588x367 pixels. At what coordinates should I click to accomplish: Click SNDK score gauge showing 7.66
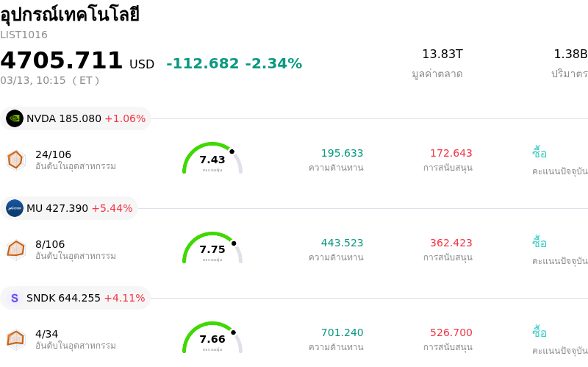coord(212,339)
